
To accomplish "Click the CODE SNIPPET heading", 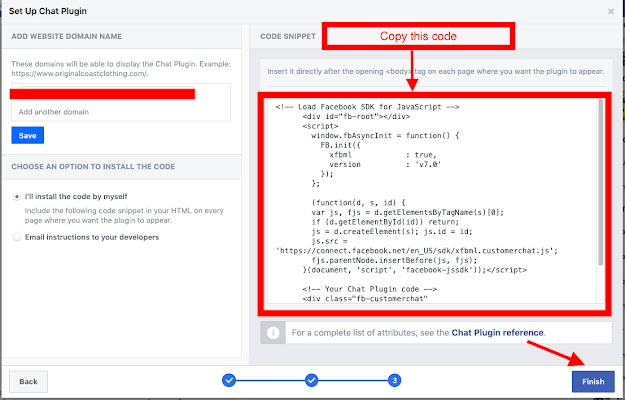I will point(288,36).
